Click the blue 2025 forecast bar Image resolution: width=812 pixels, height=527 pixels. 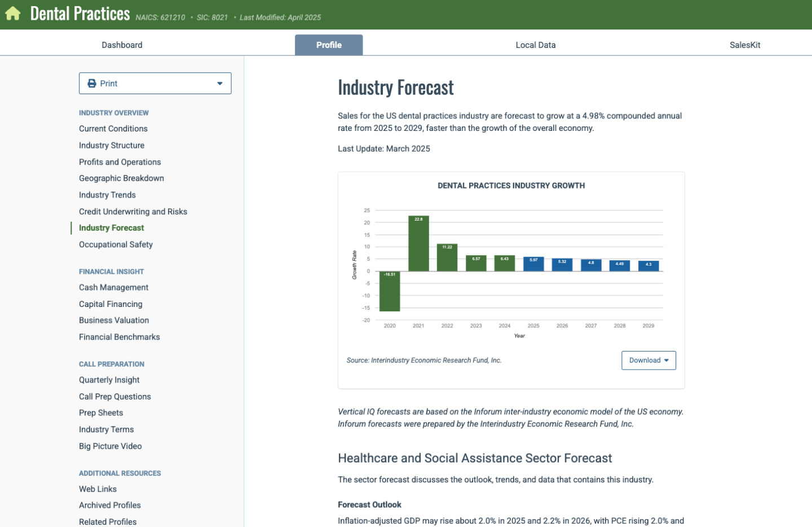point(533,264)
